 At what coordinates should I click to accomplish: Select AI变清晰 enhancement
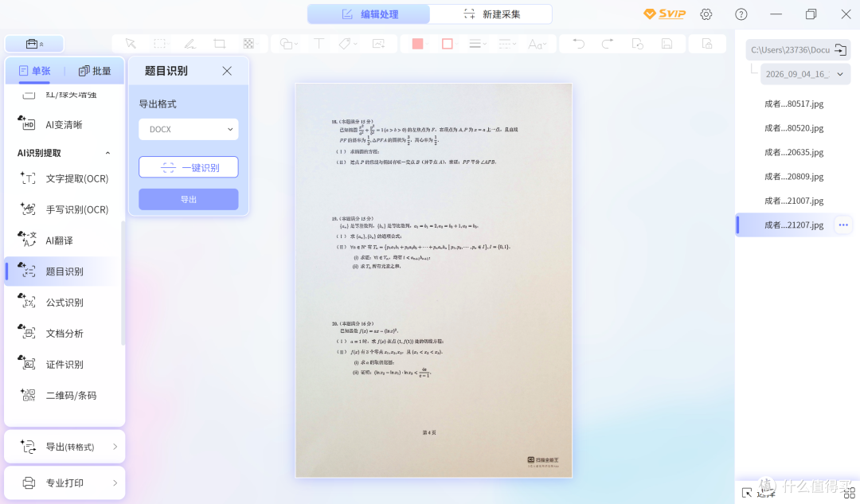64,124
